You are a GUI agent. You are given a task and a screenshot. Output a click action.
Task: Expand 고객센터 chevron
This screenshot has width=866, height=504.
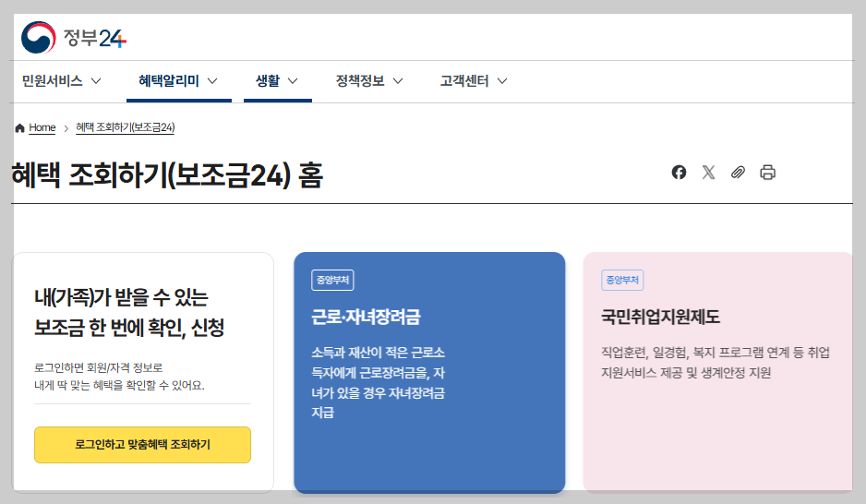point(502,81)
